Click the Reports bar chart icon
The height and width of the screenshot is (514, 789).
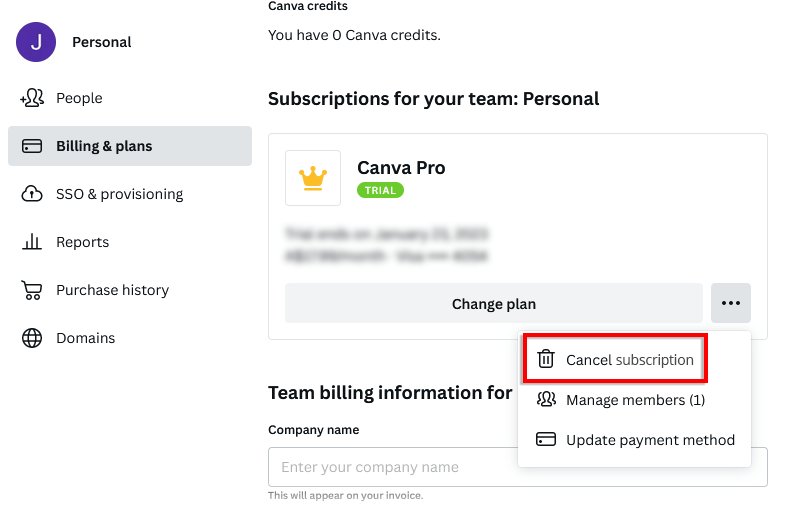pyautogui.click(x=32, y=242)
